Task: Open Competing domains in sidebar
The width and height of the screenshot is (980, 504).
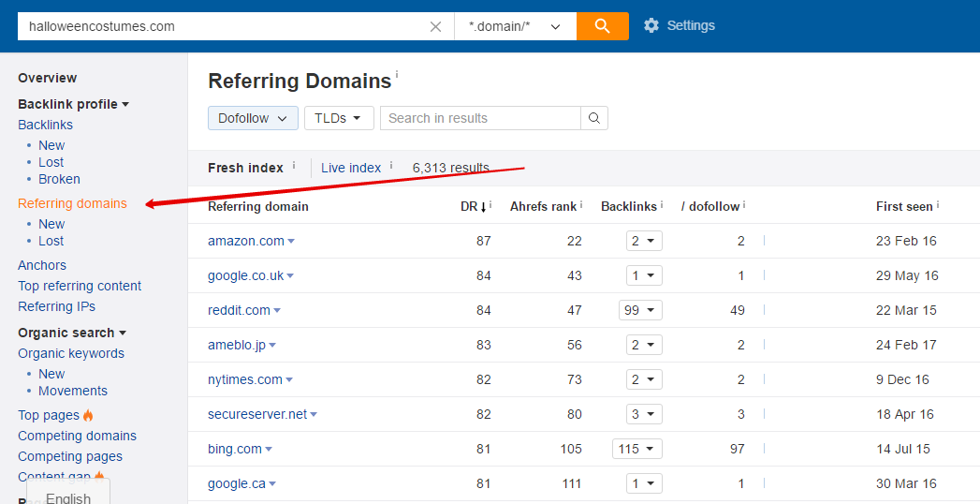Action: 78,436
